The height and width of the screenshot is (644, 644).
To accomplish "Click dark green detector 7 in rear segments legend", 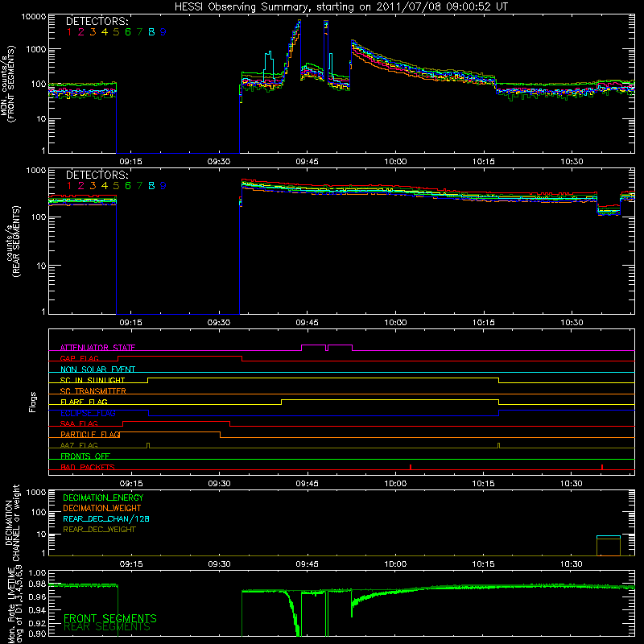I will tap(139, 186).
